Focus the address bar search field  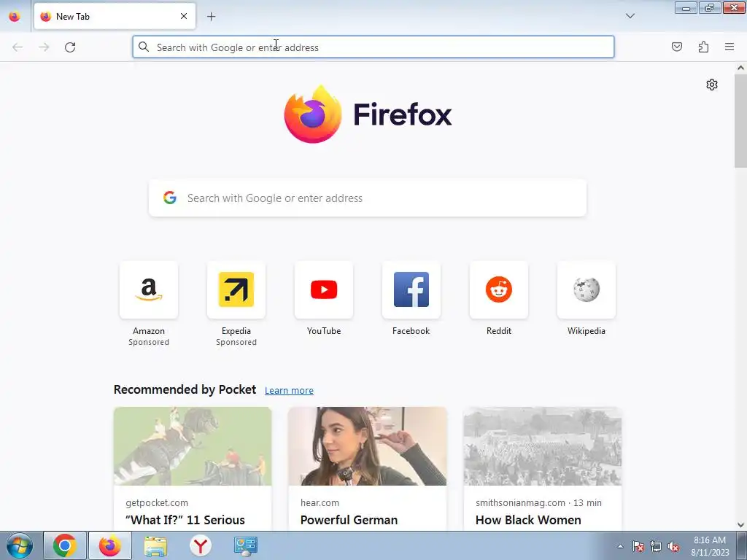pos(373,47)
